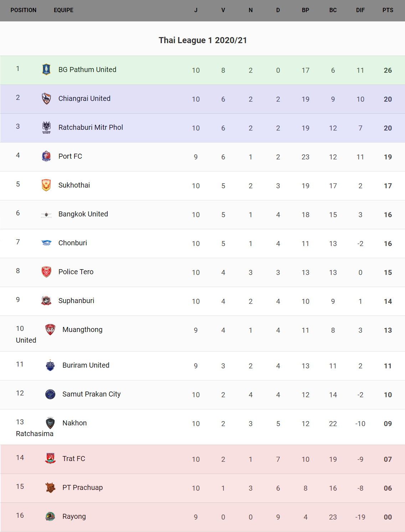Click the BG Pathum United club crest

pyautogui.click(x=46, y=70)
